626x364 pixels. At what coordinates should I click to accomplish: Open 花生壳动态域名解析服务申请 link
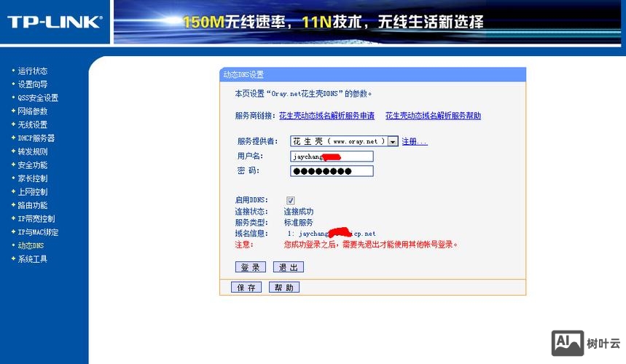click(326, 116)
